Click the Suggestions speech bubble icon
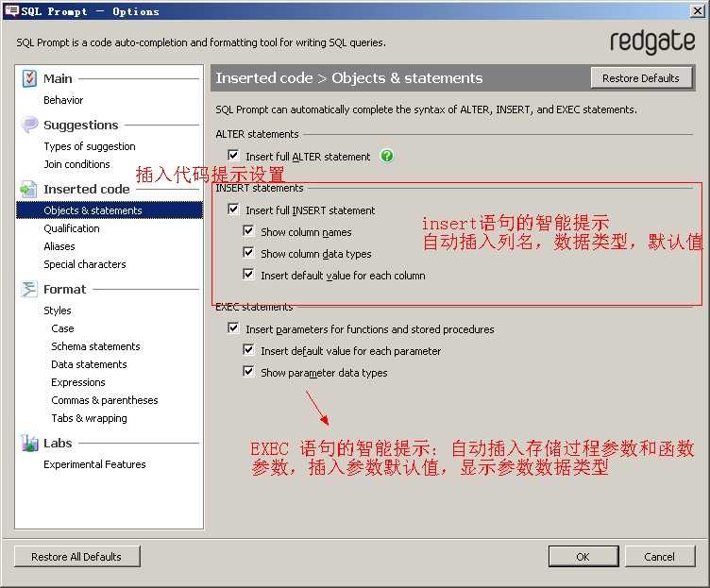 tap(29, 125)
